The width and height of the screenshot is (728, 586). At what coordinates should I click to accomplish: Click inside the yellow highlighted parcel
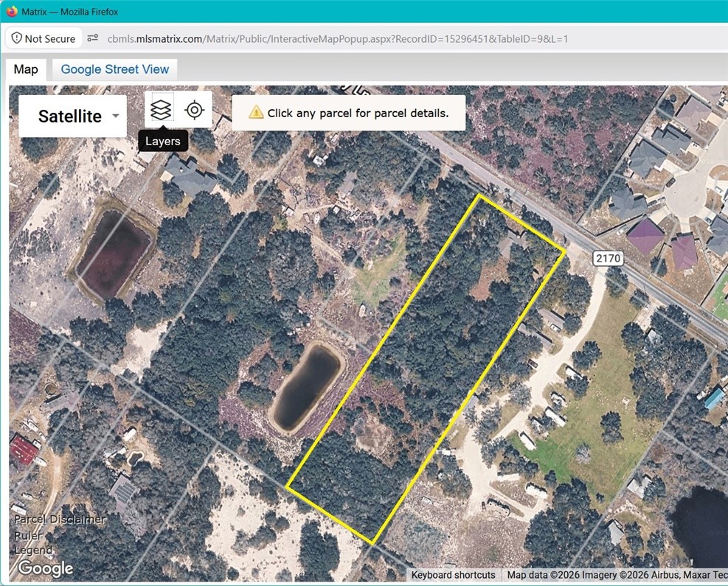pos(426,369)
